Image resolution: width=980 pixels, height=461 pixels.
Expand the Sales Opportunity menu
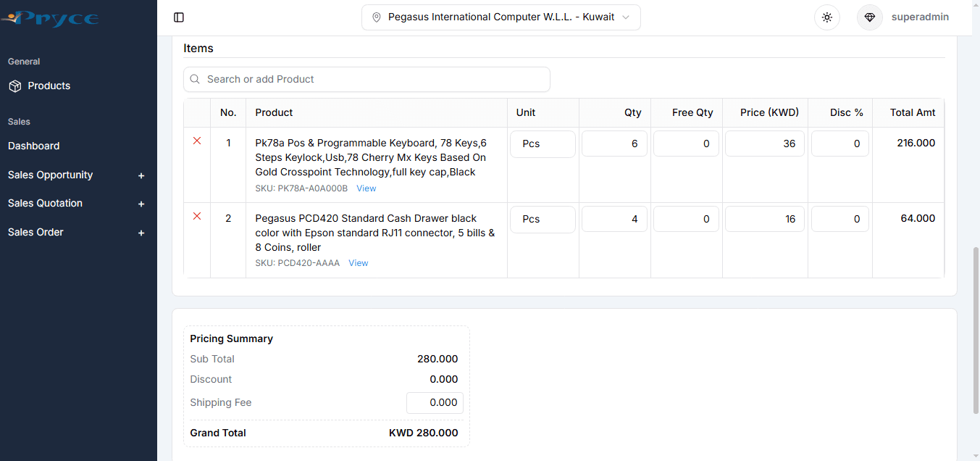tap(141, 175)
